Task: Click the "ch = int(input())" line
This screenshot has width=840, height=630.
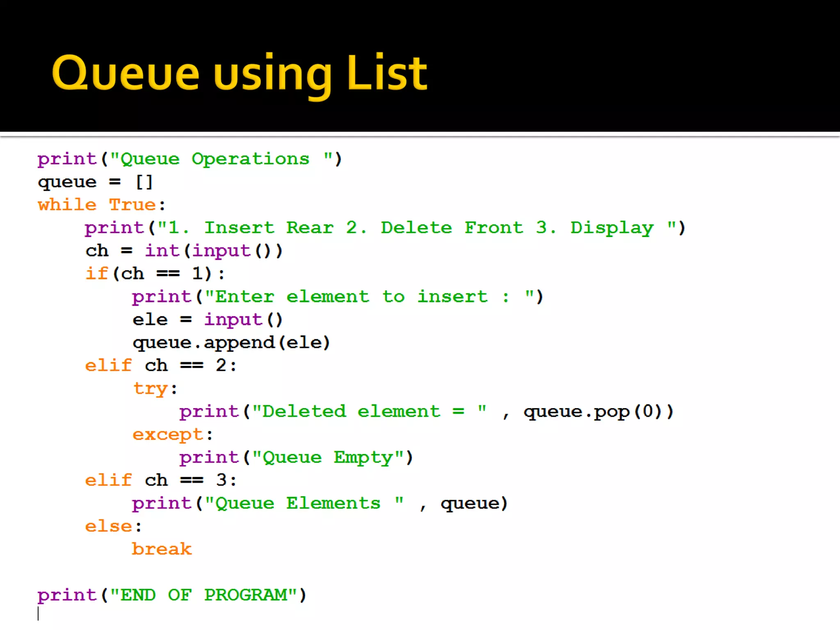Action: click(x=184, y=251)
